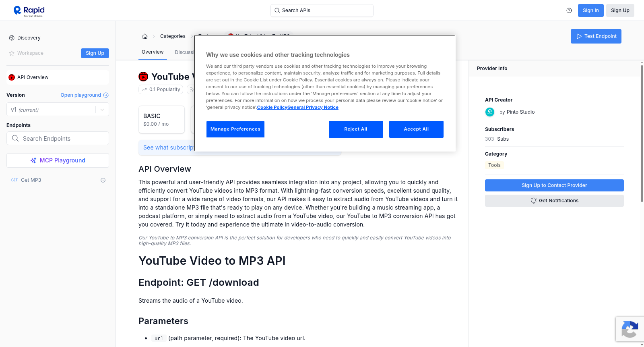This screenshot has width=644, height=347.
Task: Expand the v1 (current) version dropdown
Action: tap(58, 110)
